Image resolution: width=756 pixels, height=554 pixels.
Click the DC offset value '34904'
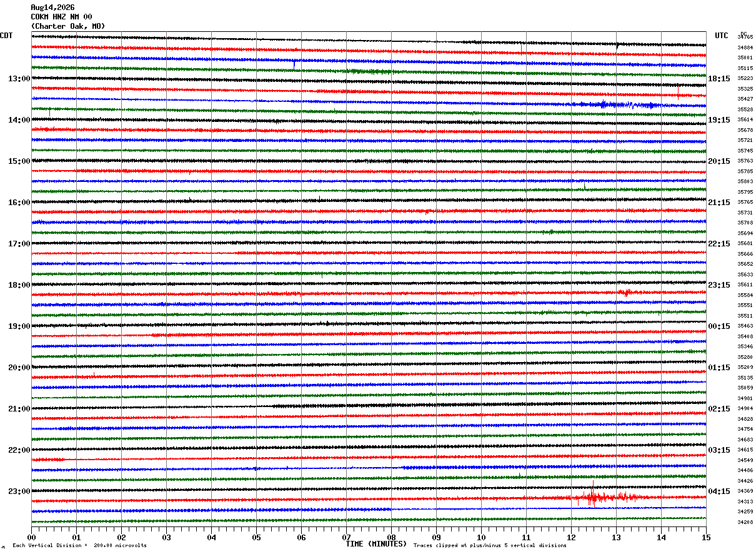coord(745,408)
